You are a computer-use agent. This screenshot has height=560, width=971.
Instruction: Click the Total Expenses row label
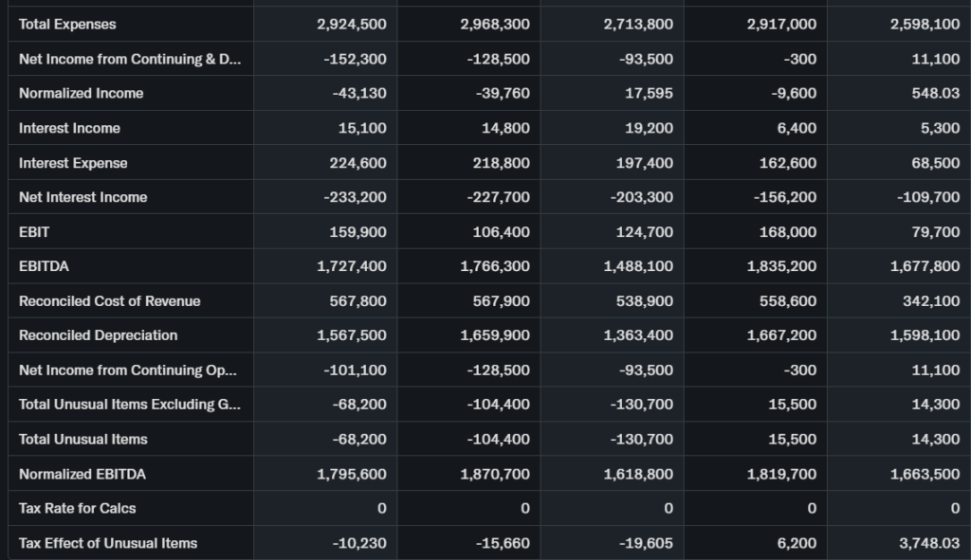67,24
